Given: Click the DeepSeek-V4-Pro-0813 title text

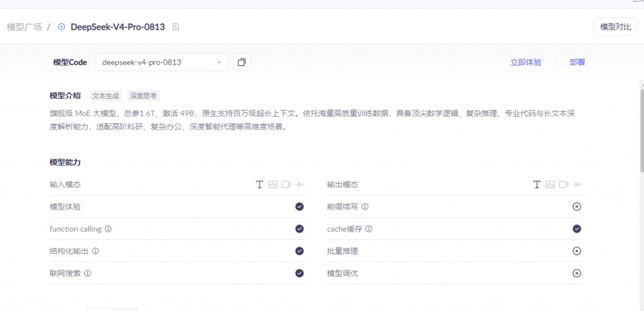Looking at the screenshot, I should (118, 27).
